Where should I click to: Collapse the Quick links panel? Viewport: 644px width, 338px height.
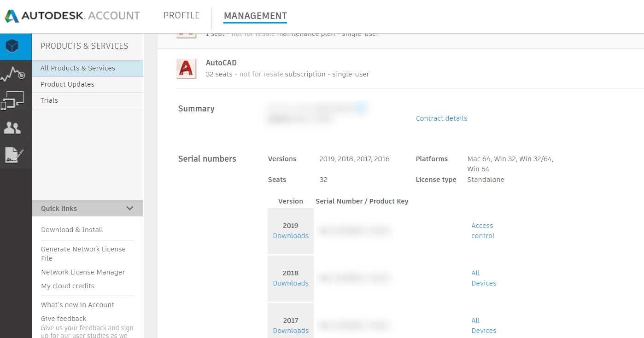click(x=130, y=208)
